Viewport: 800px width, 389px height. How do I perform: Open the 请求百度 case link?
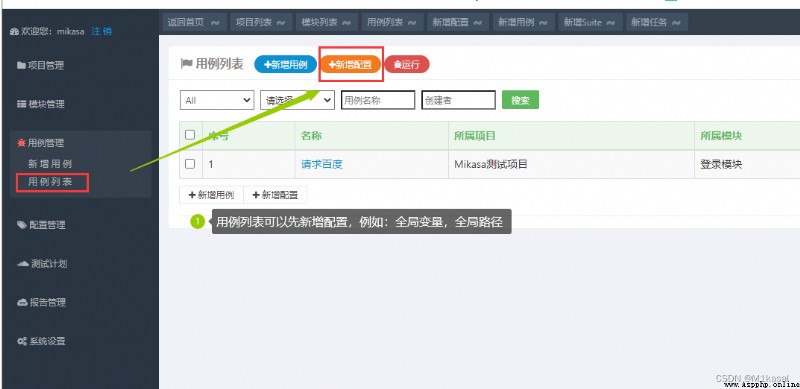click(x=321, y=164)
